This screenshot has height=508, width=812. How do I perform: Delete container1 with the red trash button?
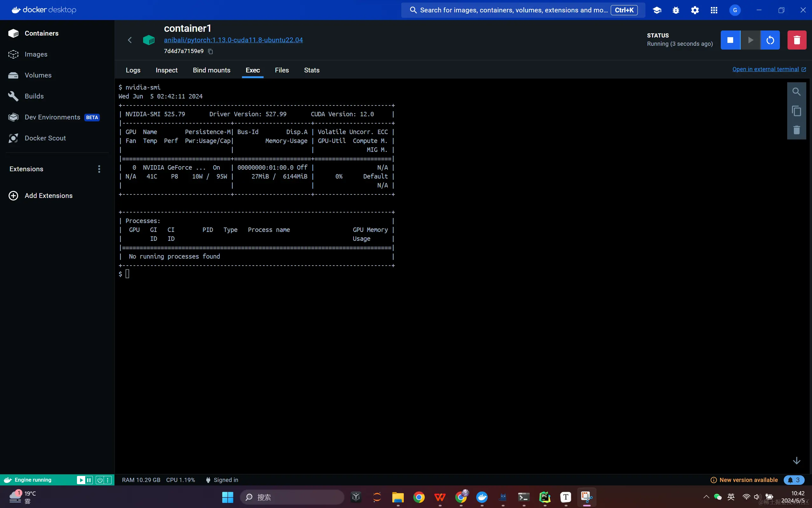[x=796, y=40]
